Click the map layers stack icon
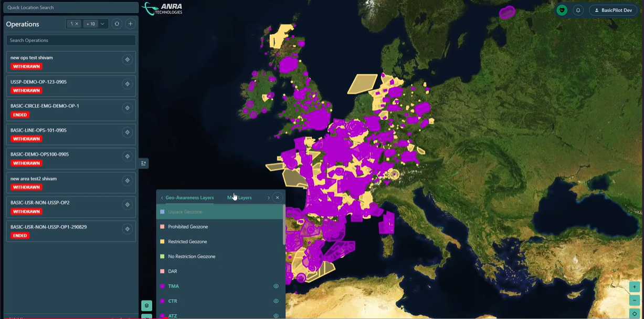The height and width of the screenshot is (319, 644). [146, 305]
